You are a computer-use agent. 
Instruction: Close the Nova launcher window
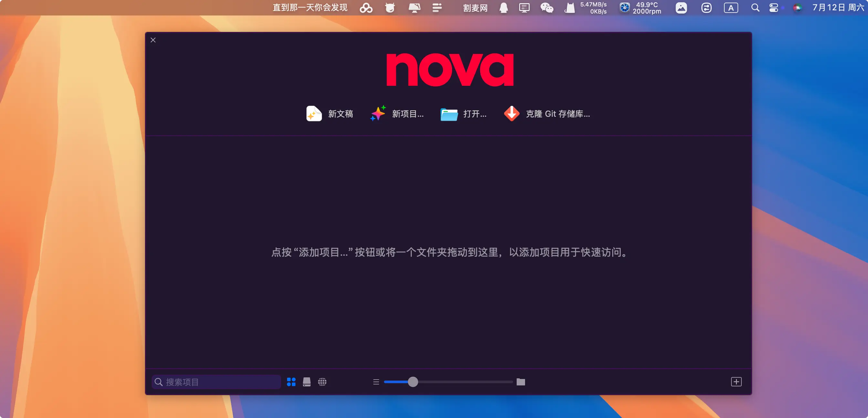pos(153,40)
